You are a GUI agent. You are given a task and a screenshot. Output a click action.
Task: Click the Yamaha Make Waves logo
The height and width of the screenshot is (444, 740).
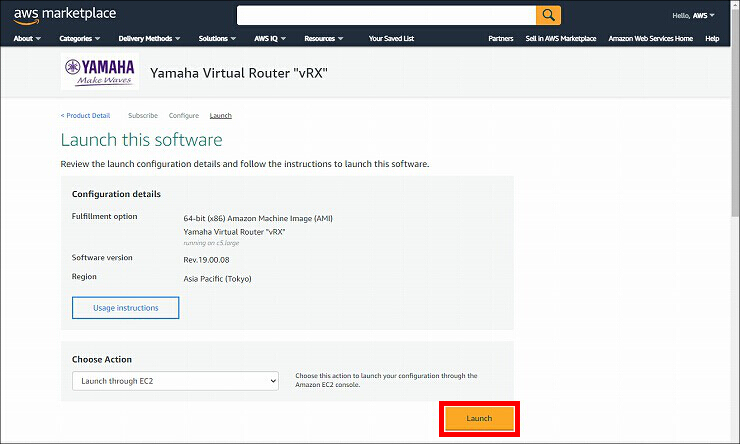click(100, 71)
